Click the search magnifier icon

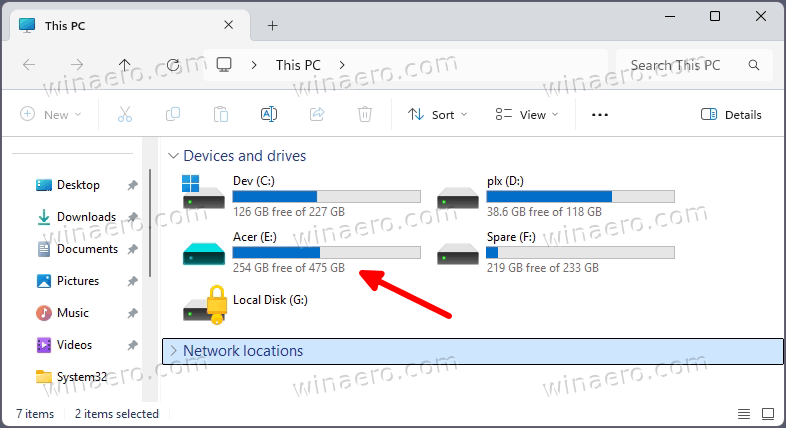[753, 65]
